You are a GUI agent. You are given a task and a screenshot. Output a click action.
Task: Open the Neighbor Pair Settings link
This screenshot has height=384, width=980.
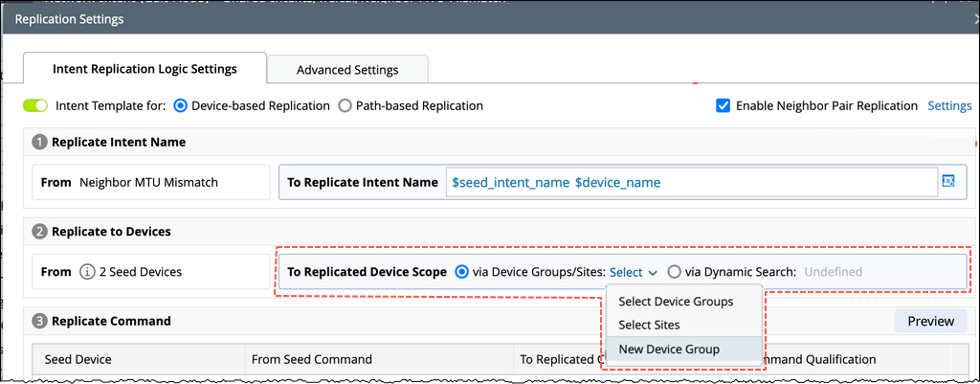949,105
